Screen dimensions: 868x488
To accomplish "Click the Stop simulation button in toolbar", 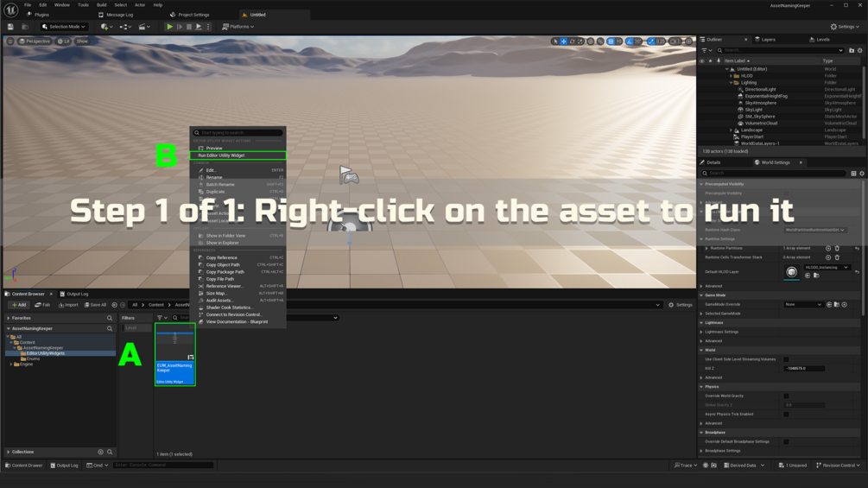I will click(x=189, y=27).
